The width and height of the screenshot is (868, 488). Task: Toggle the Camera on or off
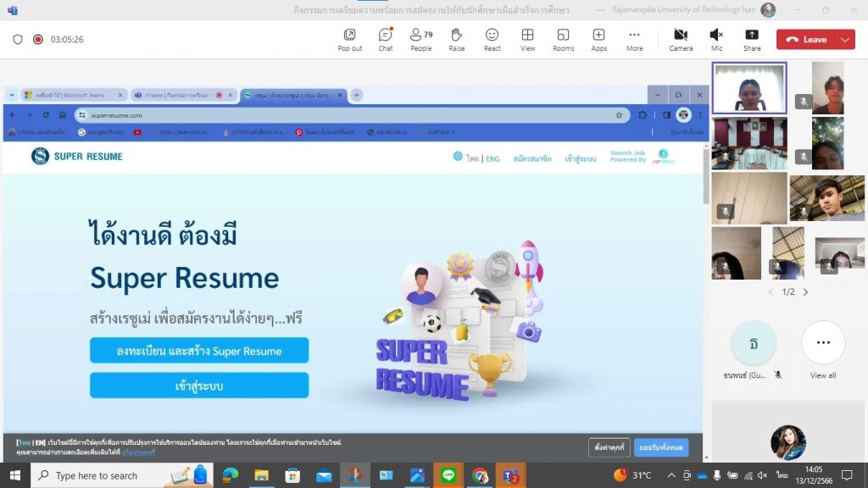click(x=681, y=39)
